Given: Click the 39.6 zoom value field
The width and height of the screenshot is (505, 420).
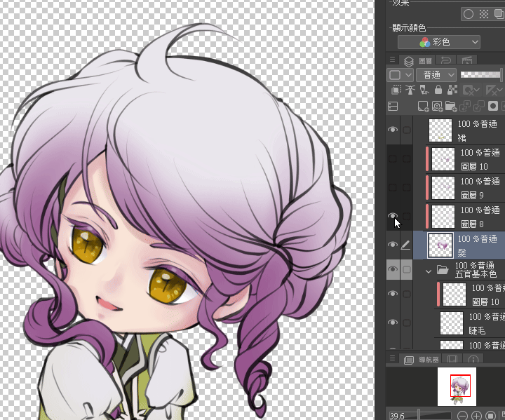Looking at the screenshot, I should [398, 416].
